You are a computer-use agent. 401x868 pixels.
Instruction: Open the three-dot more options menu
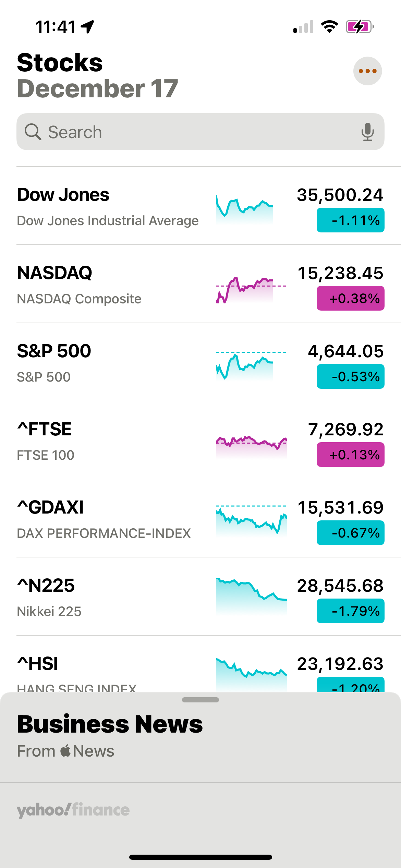pyautogui.click(x=367, y=71)
